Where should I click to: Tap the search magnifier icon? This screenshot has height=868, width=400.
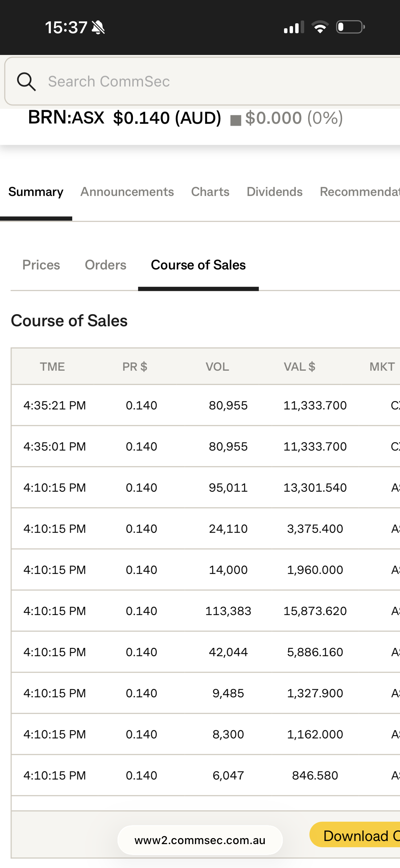(26, 82)
